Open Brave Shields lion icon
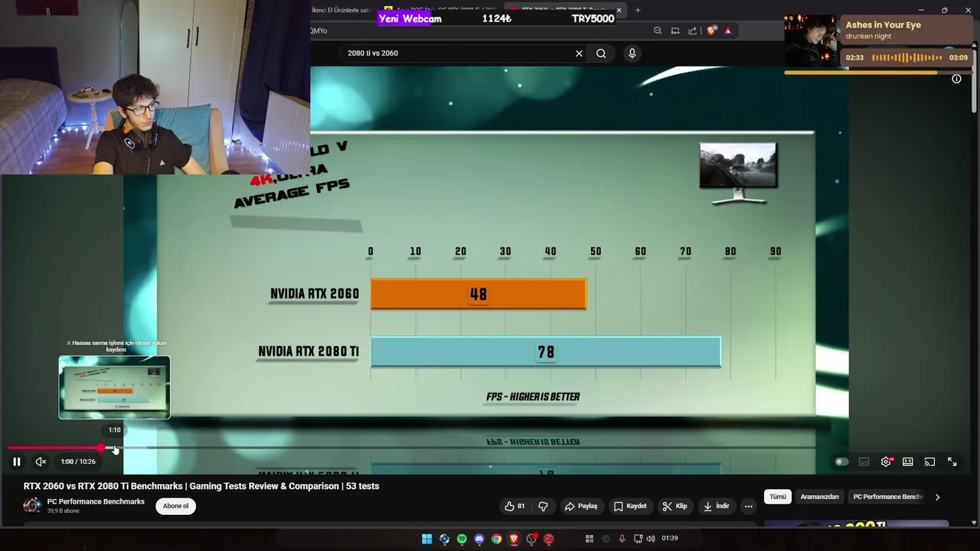The image size is (980, 551). click(x=712, y=31)
